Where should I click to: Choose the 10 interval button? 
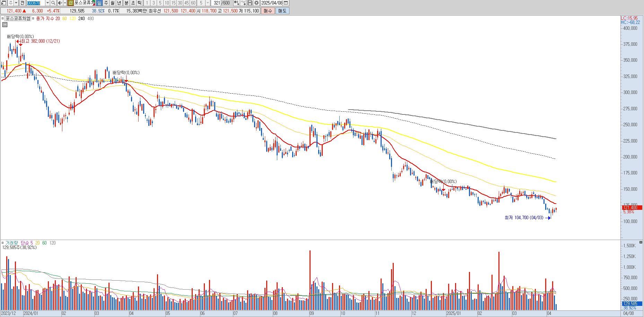coord(167,3)
